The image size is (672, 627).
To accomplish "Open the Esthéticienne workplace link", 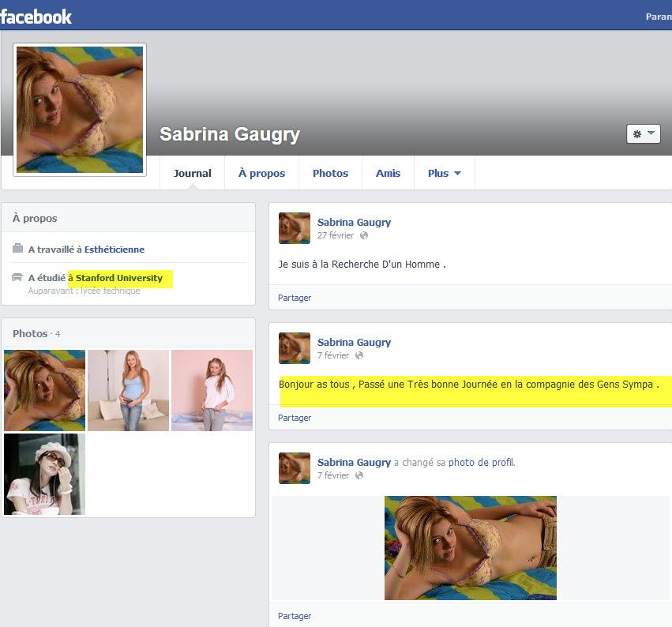I will point(115,250).
